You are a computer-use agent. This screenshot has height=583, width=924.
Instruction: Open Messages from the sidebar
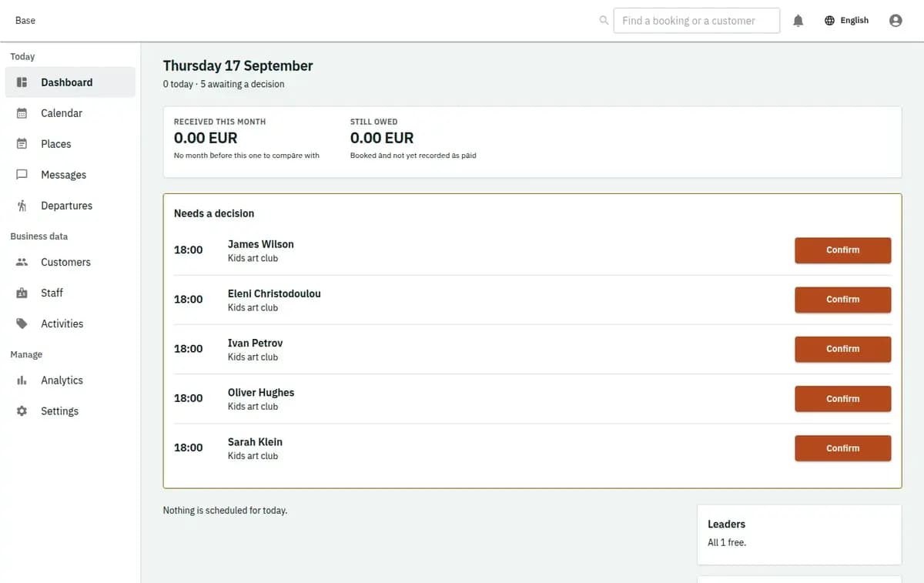70,175
